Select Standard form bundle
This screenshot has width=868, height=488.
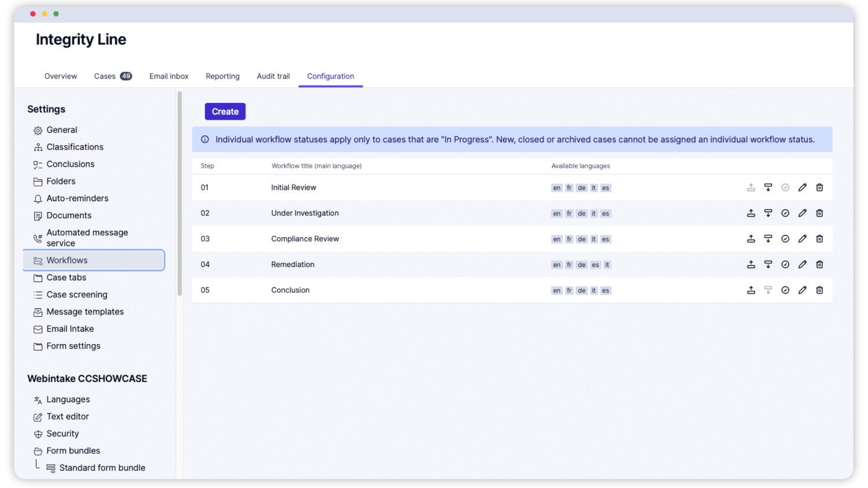pos(102,468)
